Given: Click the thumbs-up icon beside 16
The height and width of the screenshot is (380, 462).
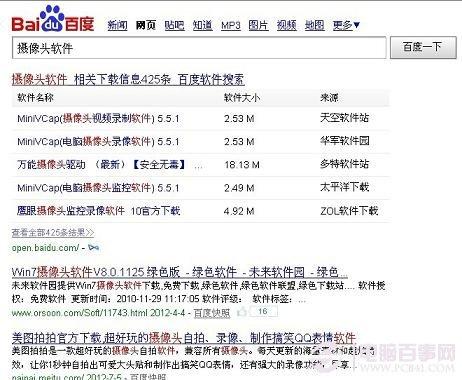Looking at the screenshot, I should tap(242, 312).
